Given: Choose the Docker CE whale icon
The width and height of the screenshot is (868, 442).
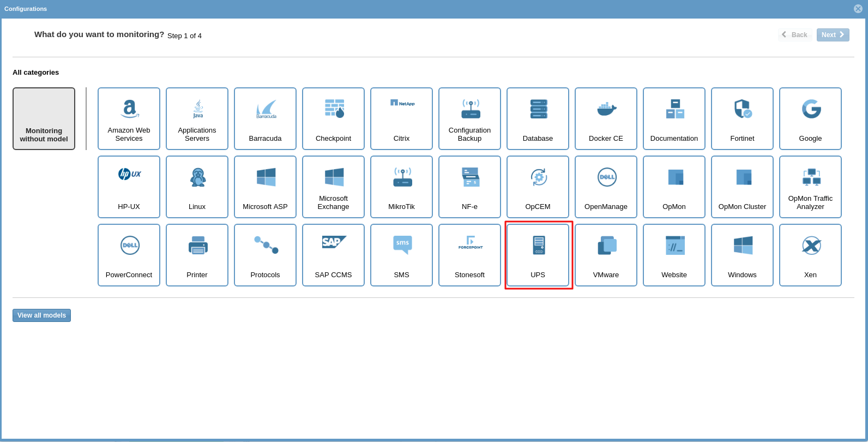Looking at the screenshot, I should (x=606, y=109).
